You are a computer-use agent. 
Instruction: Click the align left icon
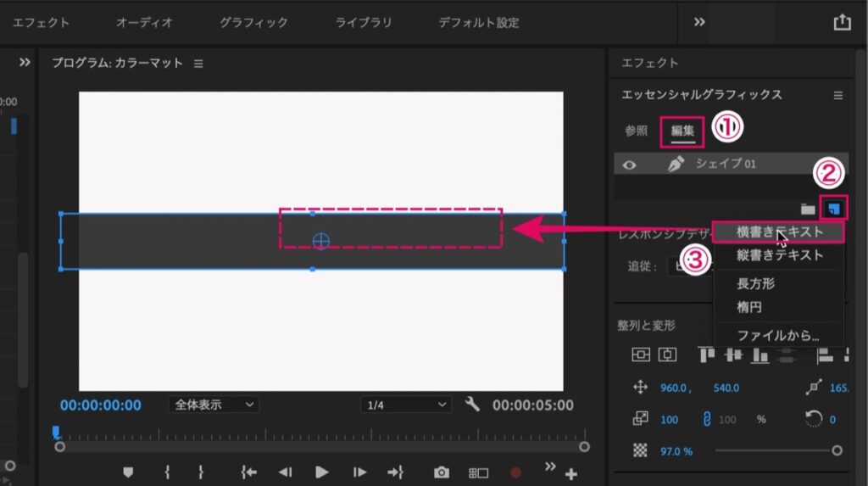(825, 355)
